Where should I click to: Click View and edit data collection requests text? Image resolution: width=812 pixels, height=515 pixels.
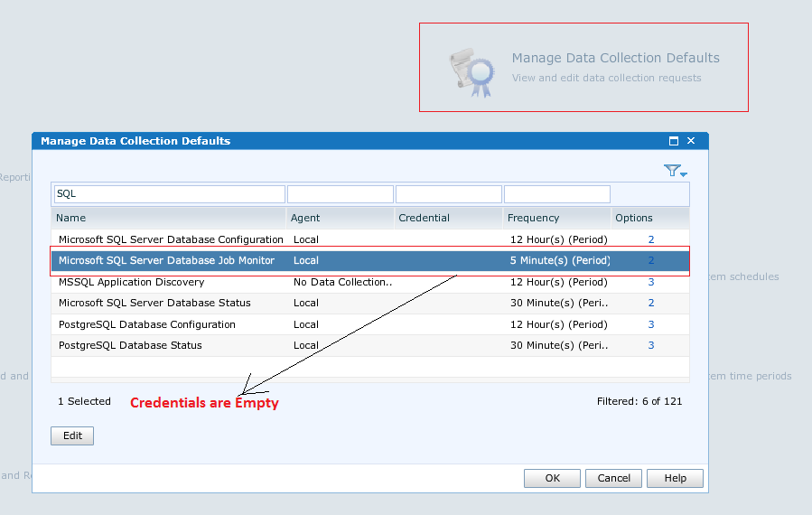click(606, 79)
